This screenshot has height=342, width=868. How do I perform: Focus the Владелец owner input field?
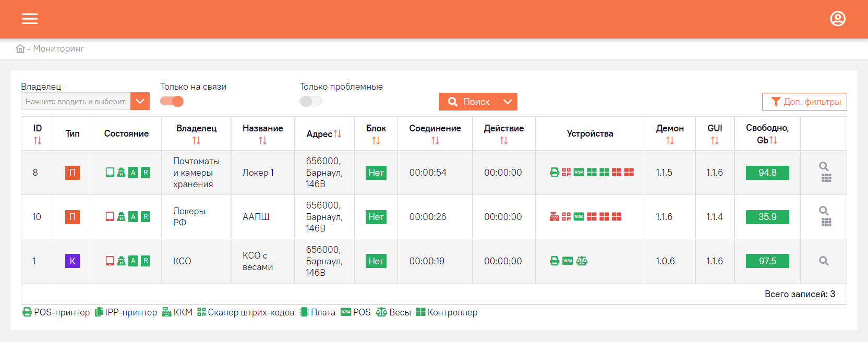[76, 101]
